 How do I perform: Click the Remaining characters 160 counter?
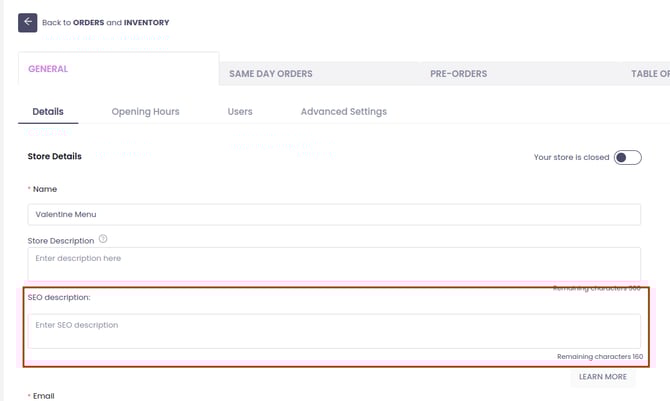pos(599,356)
